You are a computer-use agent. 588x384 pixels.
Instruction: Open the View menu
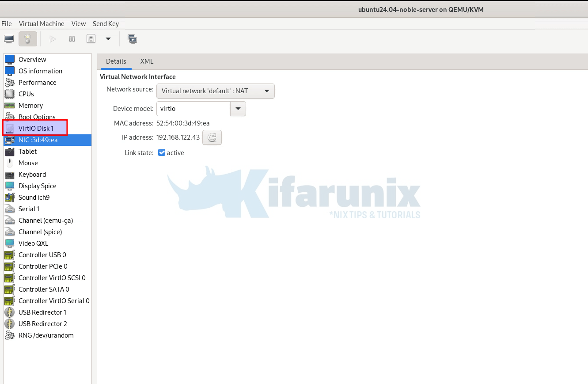click(x=79, y=24)
